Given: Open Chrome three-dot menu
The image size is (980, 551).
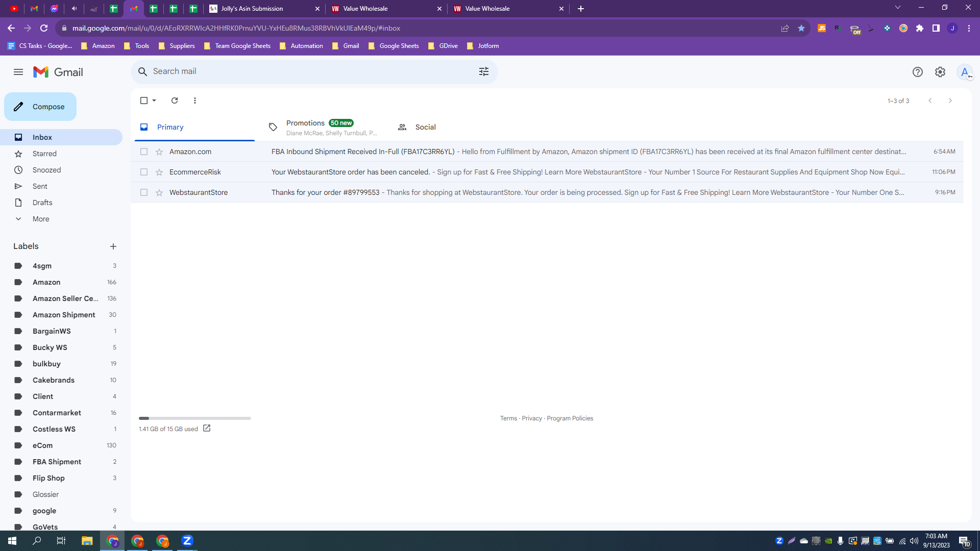Looking at the screenshot, I should [x=969, y=28].
